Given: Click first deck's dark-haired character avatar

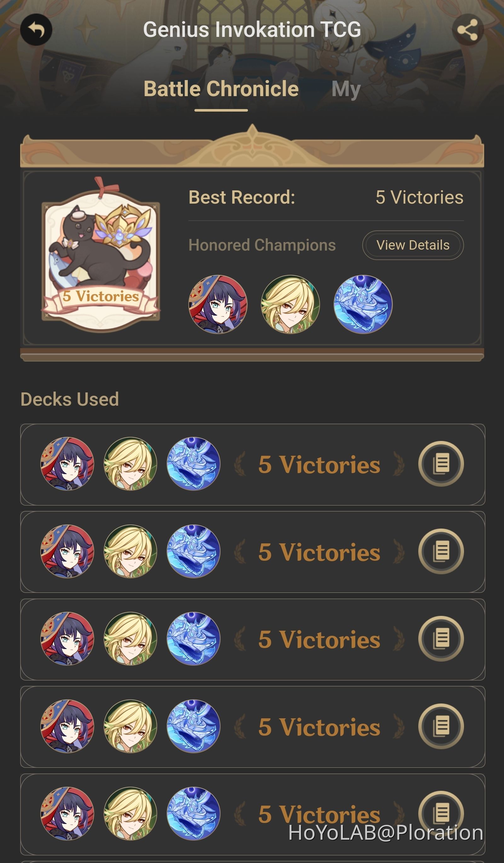Looking at the screenshot, I should point(67,464).
